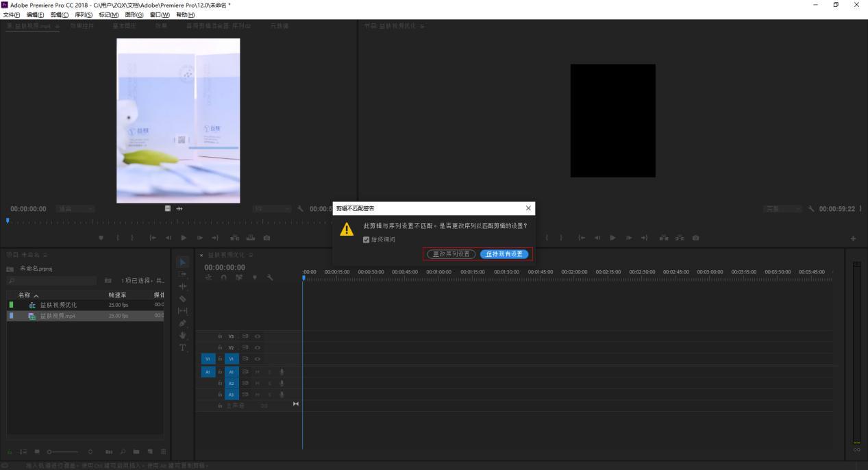868x470 pixels.
Task: Select the Razor tool
Action: point(183,299)
